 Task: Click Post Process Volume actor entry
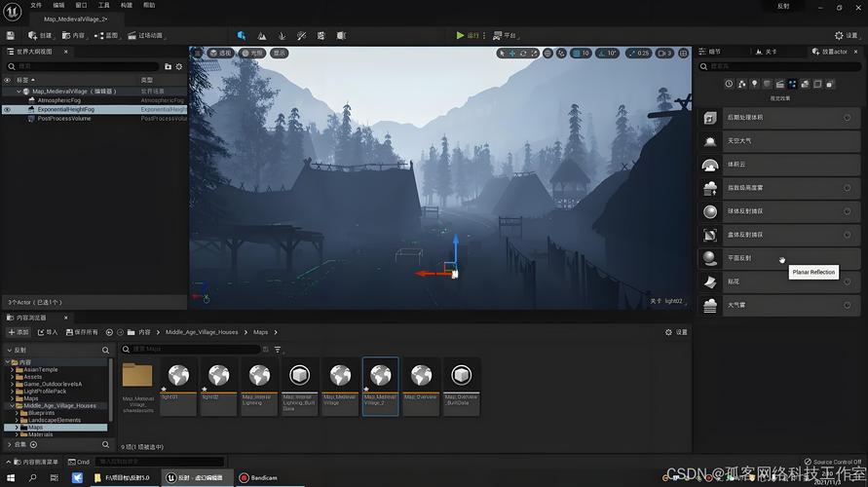[x=779, y=117]
